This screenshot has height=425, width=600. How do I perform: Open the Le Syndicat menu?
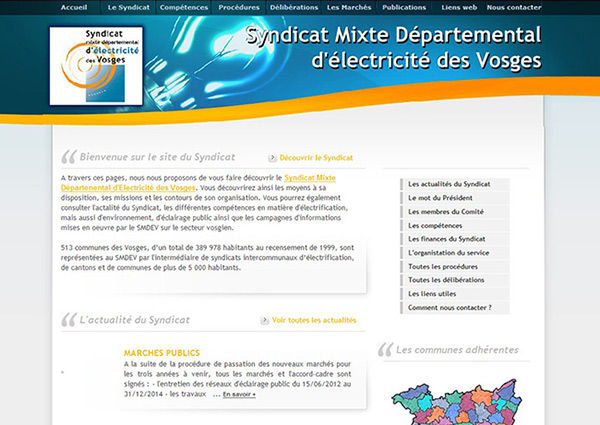(129, 7)
